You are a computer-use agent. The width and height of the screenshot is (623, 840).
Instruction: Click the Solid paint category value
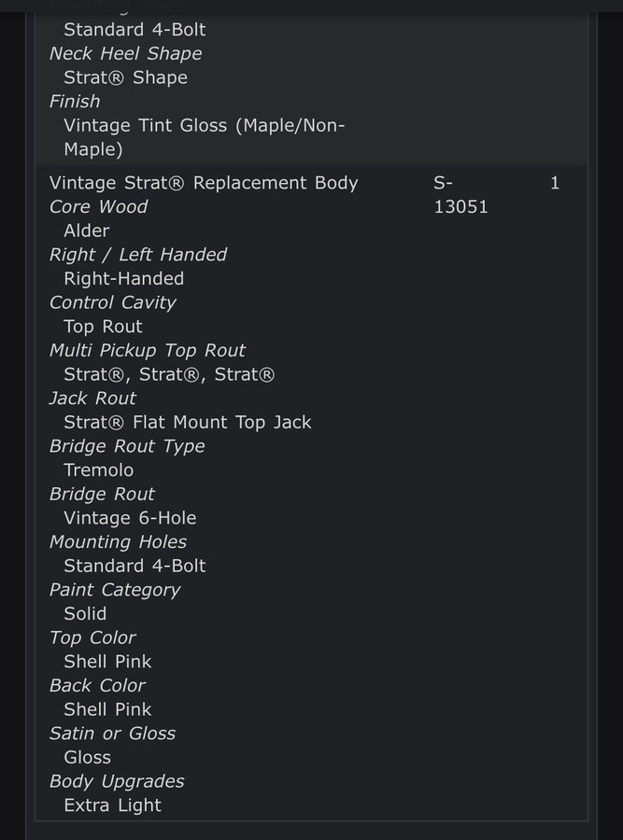pyautogui.click(x=85, y=613)
